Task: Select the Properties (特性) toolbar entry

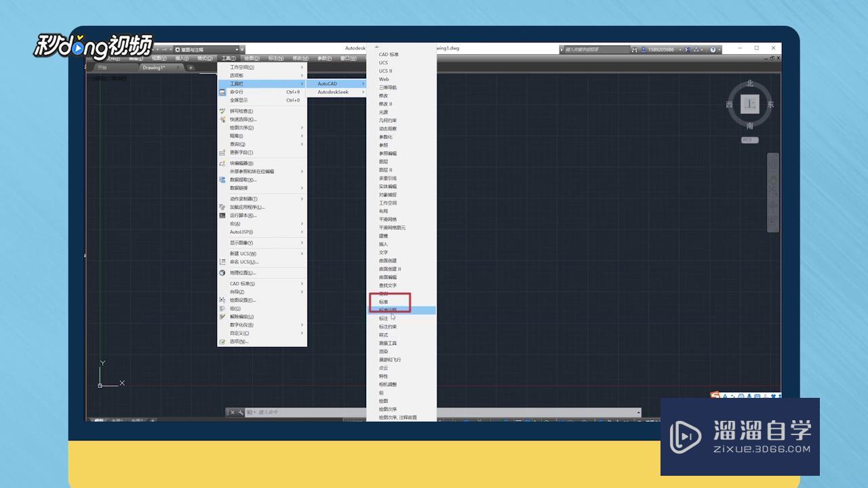Action: coord(401,376)
